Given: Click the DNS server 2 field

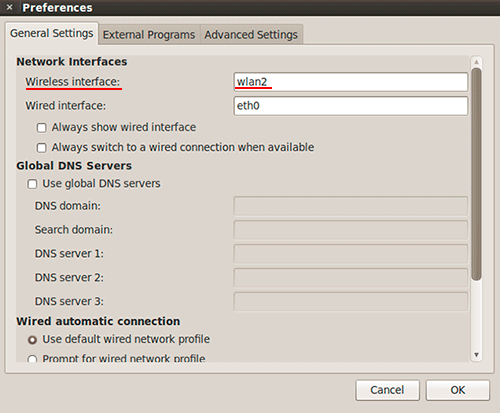Looking at the screenshot, I should point(351,278).
